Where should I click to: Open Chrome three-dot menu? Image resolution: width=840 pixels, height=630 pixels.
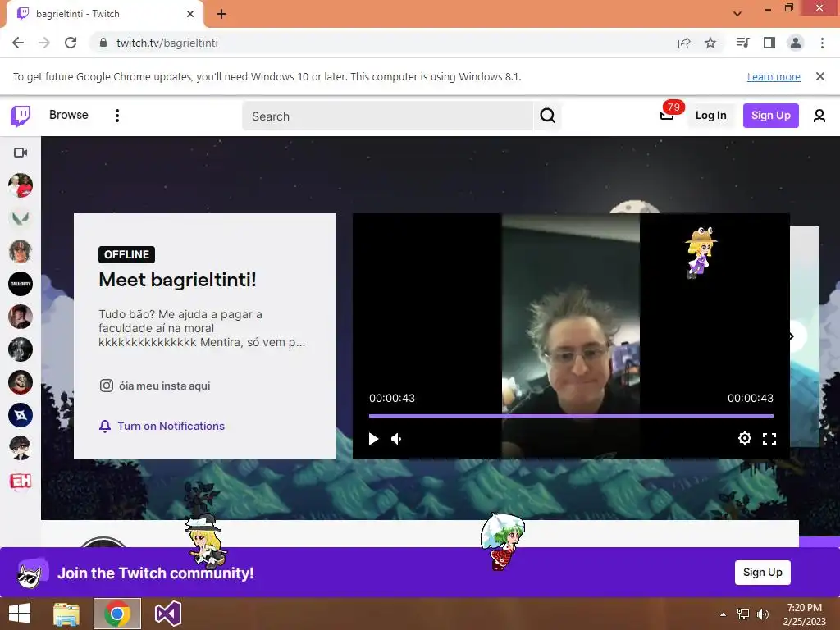click(822, 43)
